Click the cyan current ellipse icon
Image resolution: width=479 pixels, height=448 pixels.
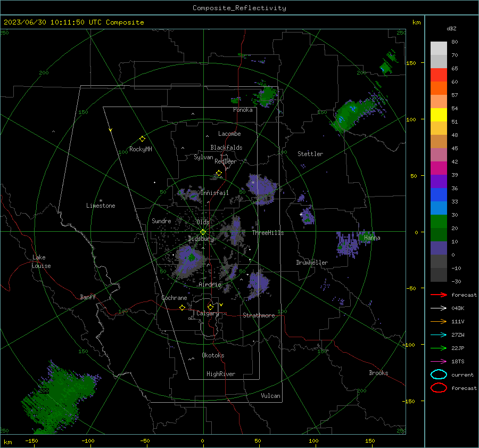(439, 374)
